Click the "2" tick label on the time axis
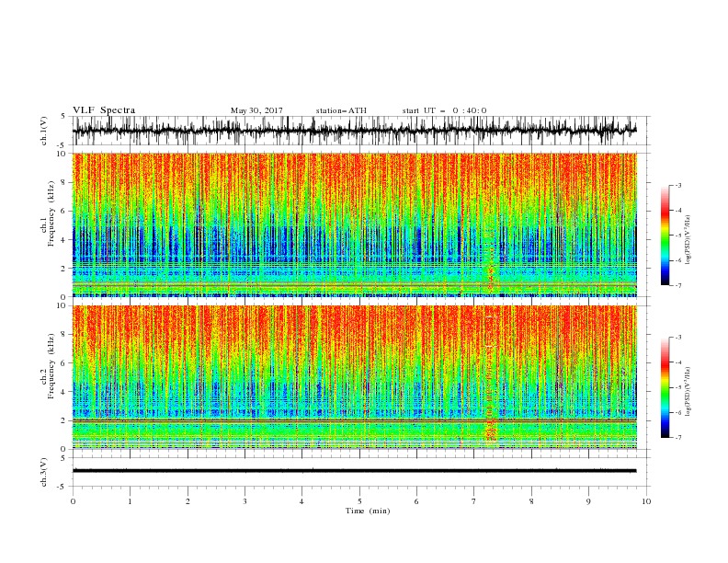Screen dimensions: 728x563 188,501
